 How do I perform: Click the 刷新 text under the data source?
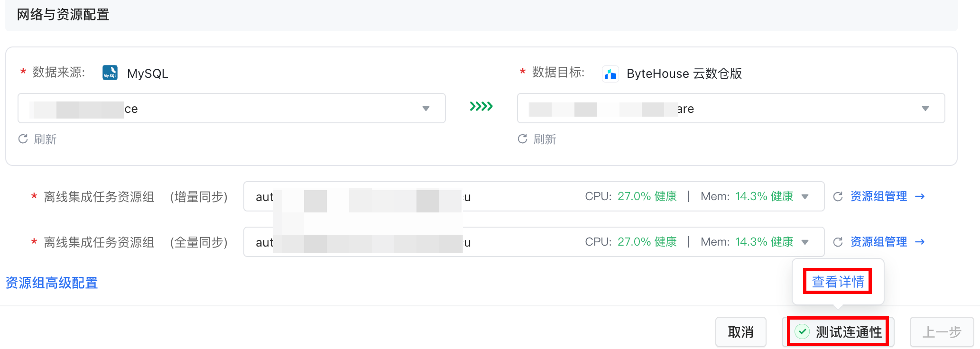tap(45, 139)
